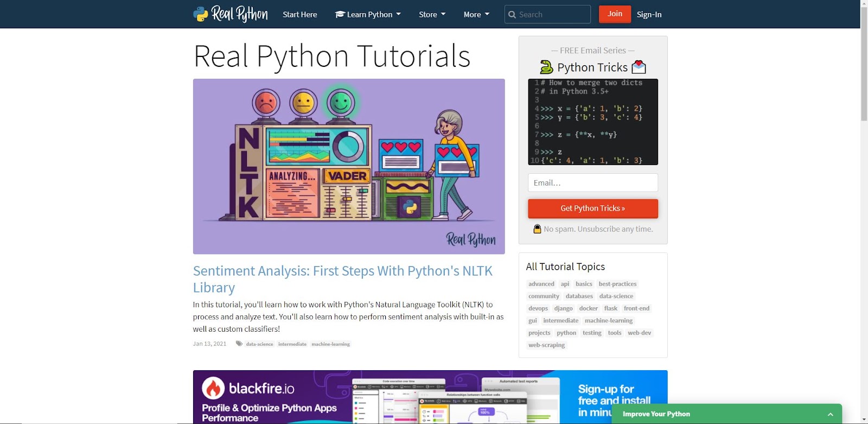Click the envelope icon after Python Tricks

639,67
